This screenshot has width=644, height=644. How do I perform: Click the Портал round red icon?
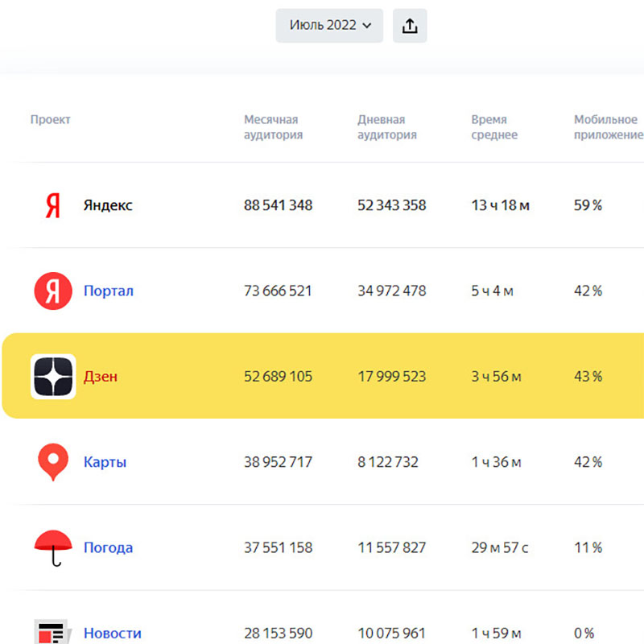tap(53, 291)
